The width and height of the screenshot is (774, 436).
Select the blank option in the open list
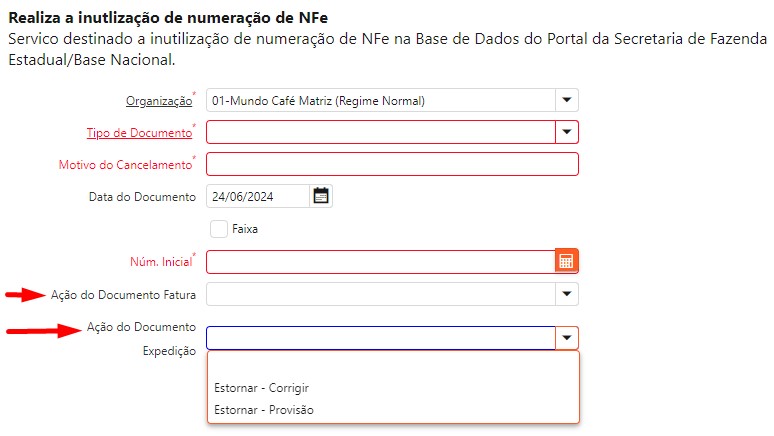coord(392,365)
